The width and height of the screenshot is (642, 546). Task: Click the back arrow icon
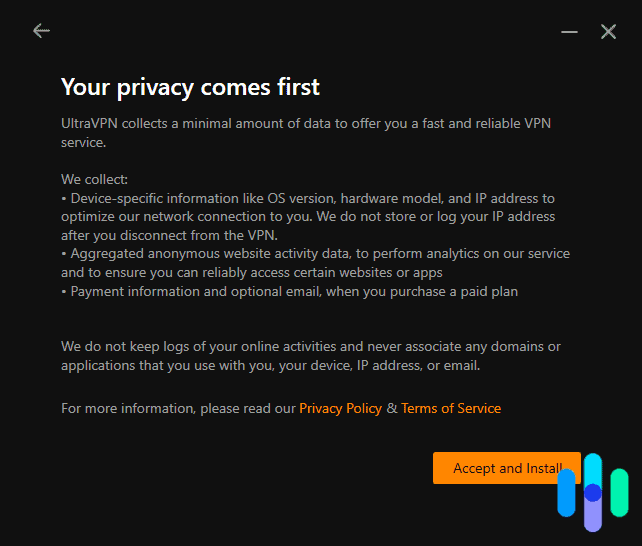(41, 31)
